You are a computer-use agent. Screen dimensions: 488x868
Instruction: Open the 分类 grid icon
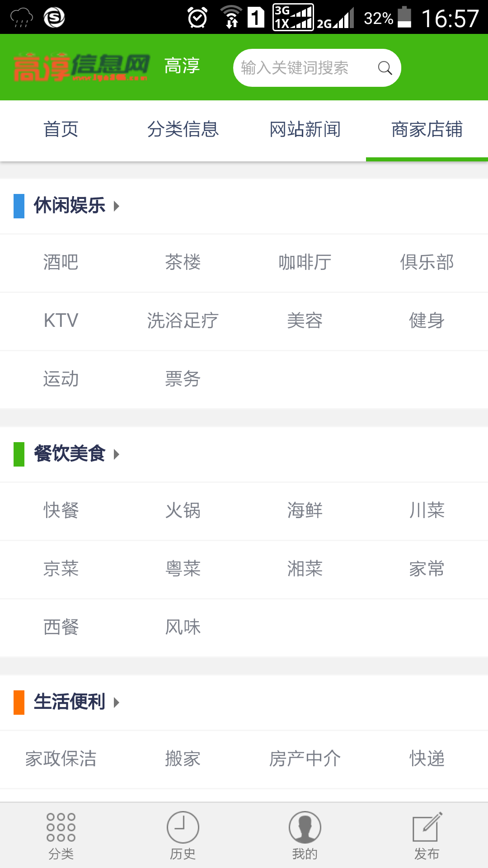click(61, 827)
